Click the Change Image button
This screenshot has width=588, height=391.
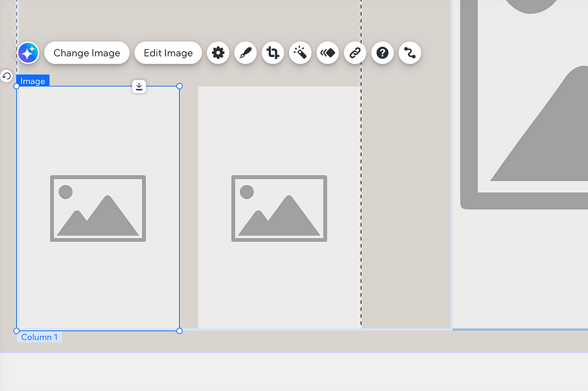[x=87, y=53]
